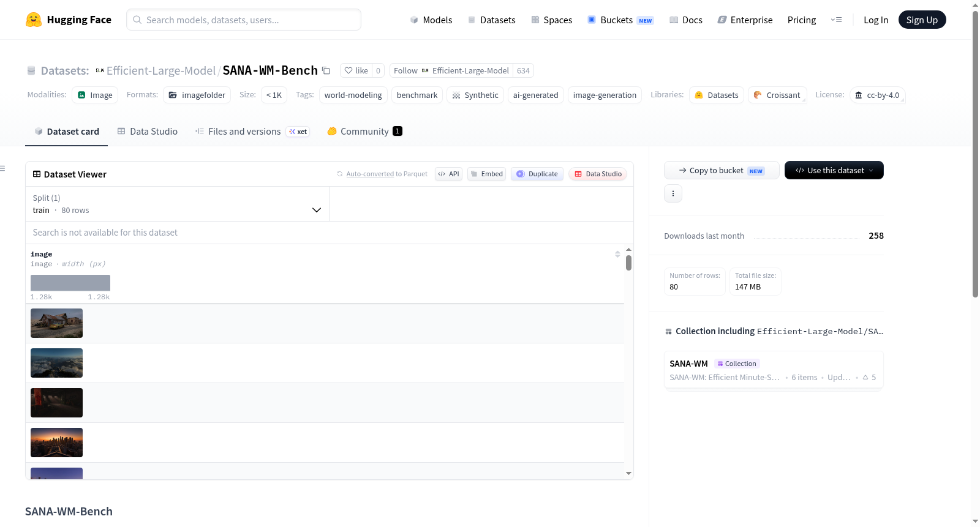980x527 pixels.
Task: Go to Datasets in top navigation
Action: point(491,20)
